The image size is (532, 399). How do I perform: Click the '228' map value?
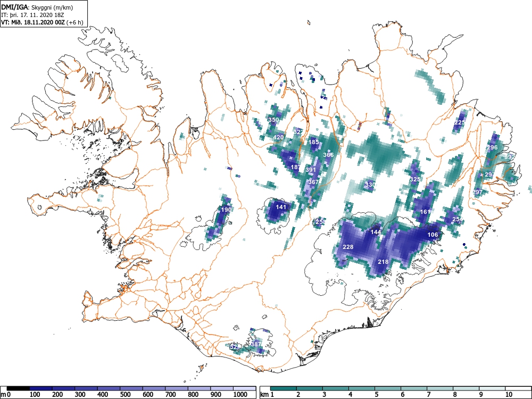coord(348,247)
